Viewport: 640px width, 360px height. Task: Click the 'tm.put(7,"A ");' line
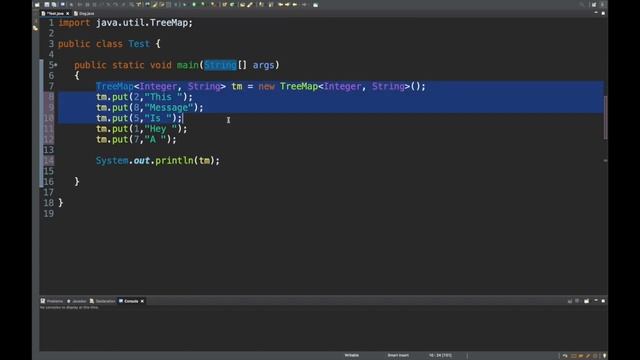pos(136,140)
